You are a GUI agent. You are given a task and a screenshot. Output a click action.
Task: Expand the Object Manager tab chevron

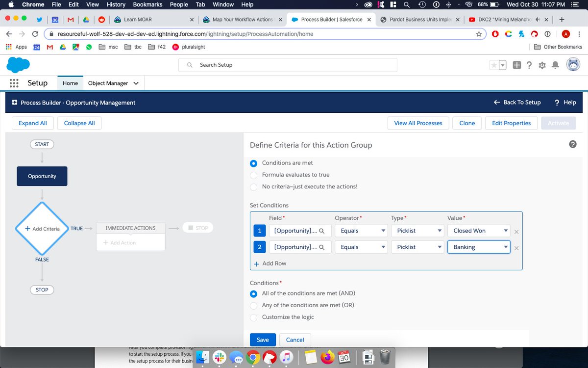136,83
